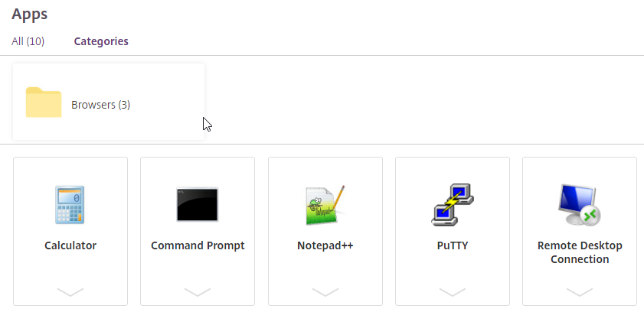Expand details chevron under Command Prompt
This screenshot has width=644, height=312.
pos(198,292)
